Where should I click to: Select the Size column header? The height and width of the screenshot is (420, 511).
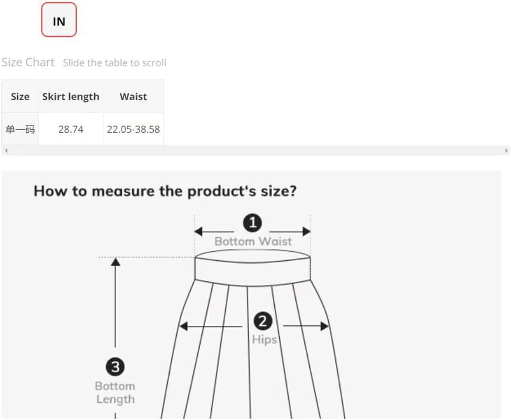click(20, 97)
